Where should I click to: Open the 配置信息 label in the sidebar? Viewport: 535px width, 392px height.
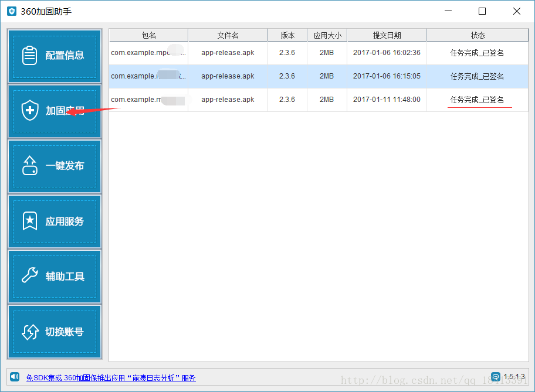(65, 55)
